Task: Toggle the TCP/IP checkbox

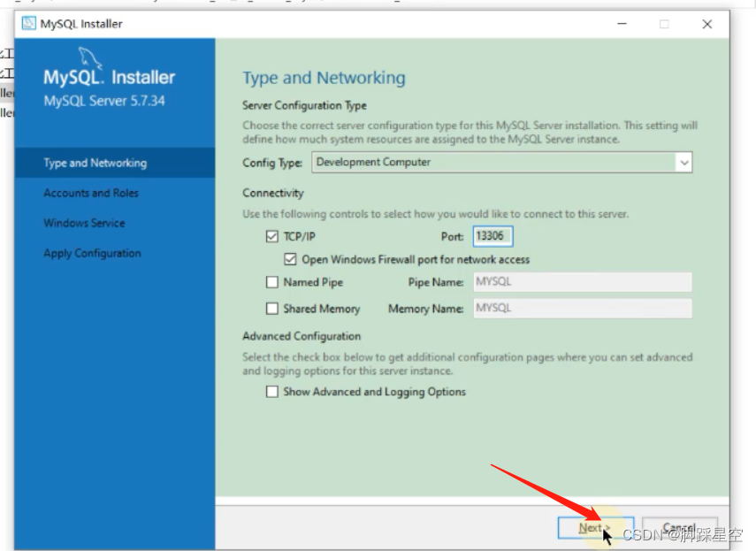Action: click(x=272, y=236)
